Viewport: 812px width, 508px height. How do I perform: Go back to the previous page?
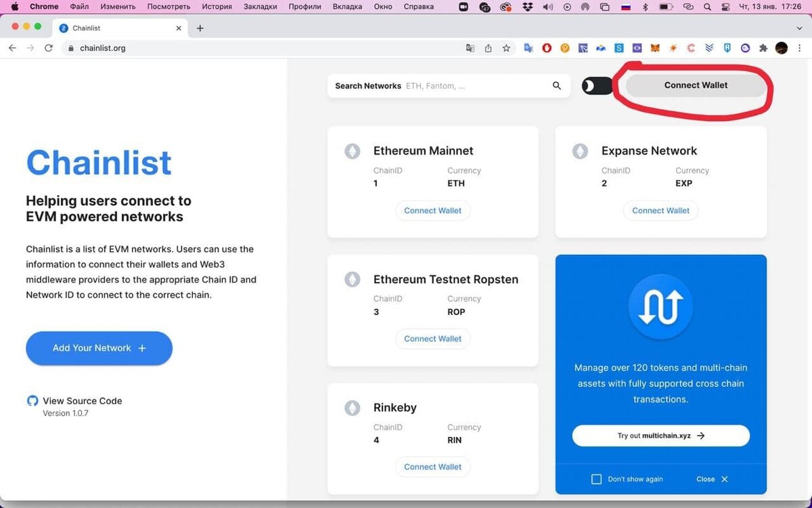pyautogui.click(x=12, y=48)
